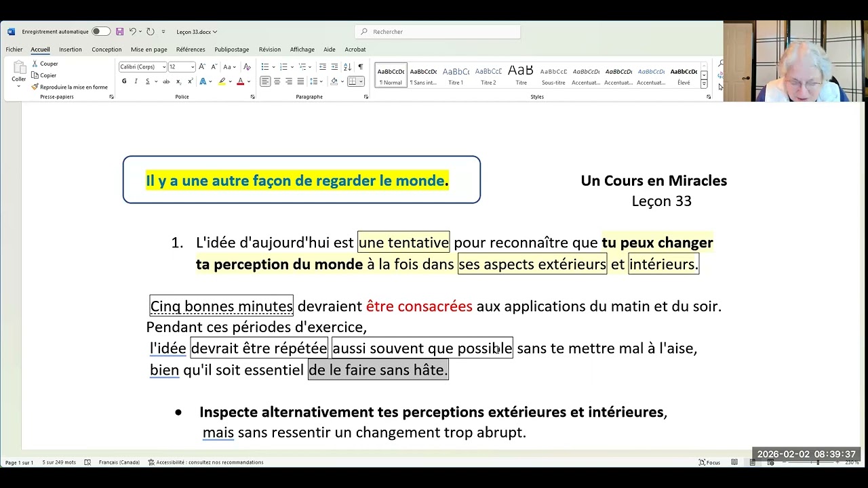Screen dimensions: 868x488
Task: Apply yellow text highlight color
Action: coord(221,81)
